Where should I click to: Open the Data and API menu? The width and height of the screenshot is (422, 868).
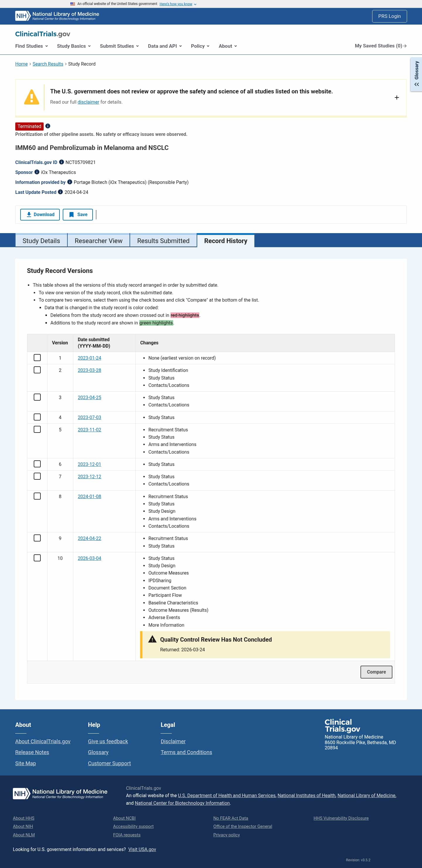[x=165, y=46]
